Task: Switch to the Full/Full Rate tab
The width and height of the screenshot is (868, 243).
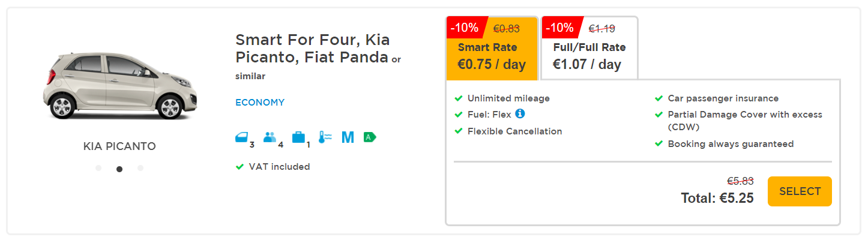Action: tap(589, 56)
